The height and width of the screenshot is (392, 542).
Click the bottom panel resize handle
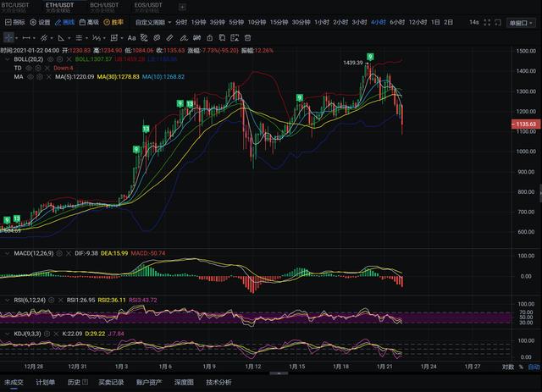point(279,373)
